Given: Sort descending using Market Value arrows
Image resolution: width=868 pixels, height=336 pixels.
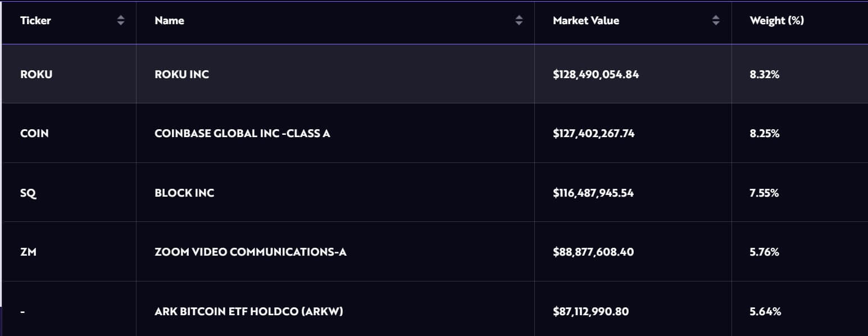Looking at the screenshot, I should [716, 24].
